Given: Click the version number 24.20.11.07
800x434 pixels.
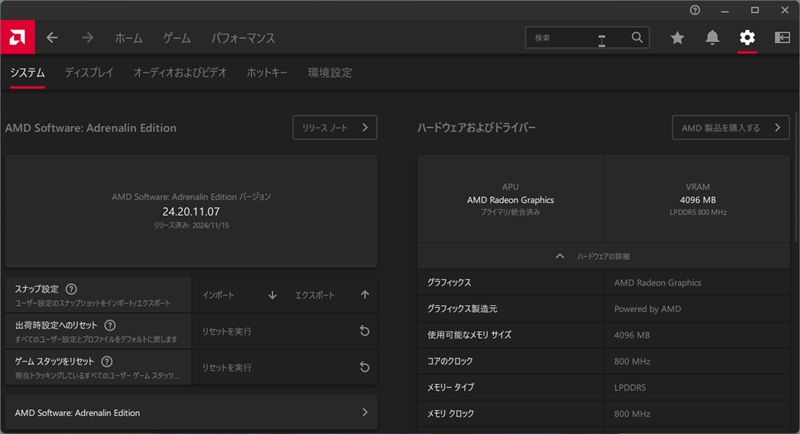Looking at the screenshot, I should (191, 212).
